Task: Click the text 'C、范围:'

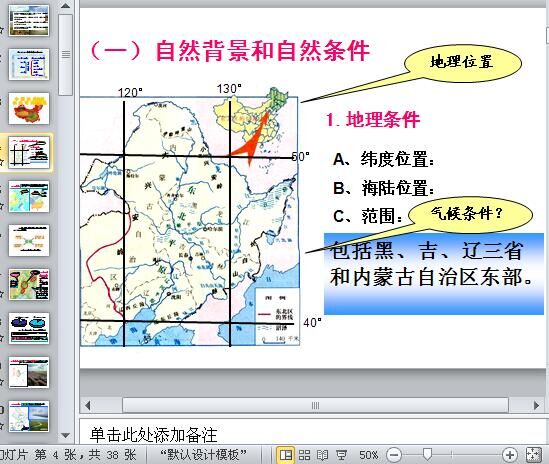Action: pyautogui.click(x=368, y=216)
